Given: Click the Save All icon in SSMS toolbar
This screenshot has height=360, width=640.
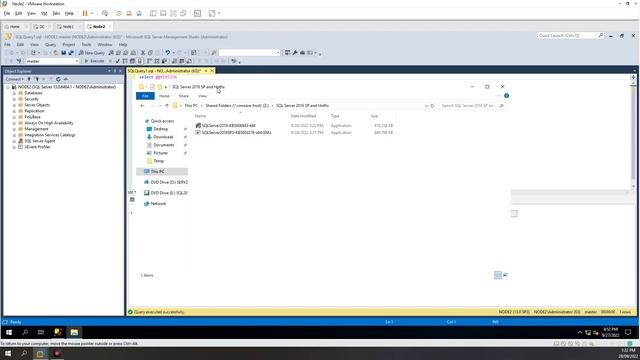Looking at the screenshot, I should tap(71, 53).
